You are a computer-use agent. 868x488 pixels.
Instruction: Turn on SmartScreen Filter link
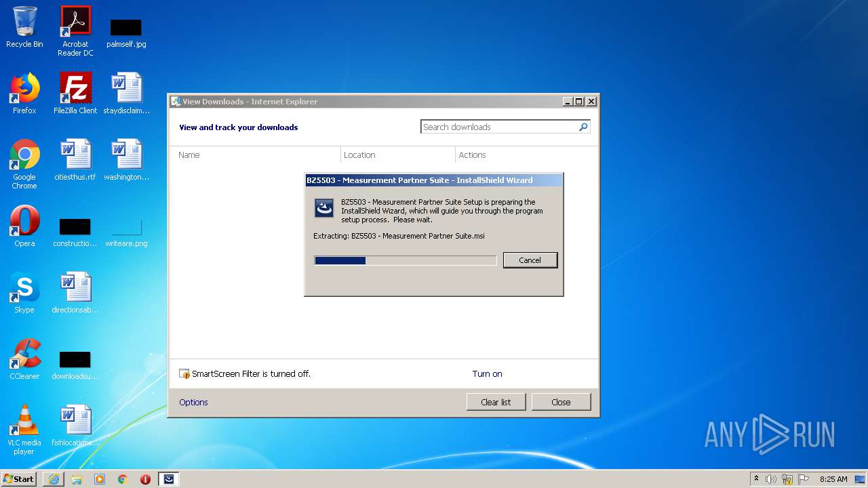pyautogui.click(x=487, y=373)
